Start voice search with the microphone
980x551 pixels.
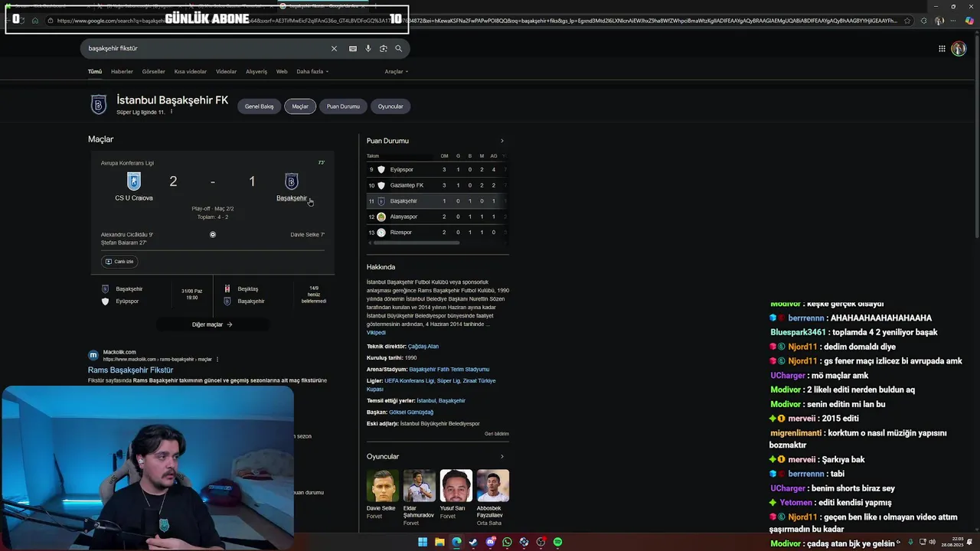[368, 48]
